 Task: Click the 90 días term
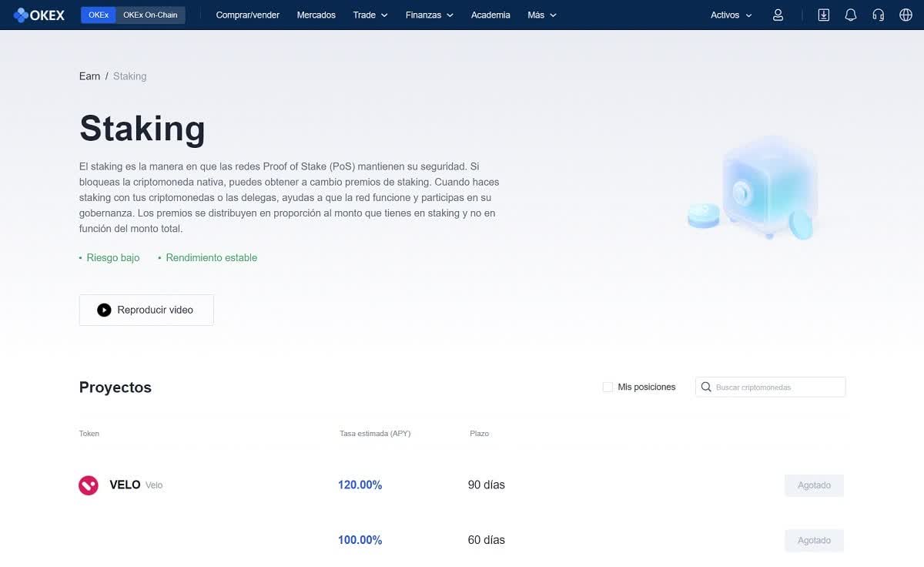tap(487, 485)
